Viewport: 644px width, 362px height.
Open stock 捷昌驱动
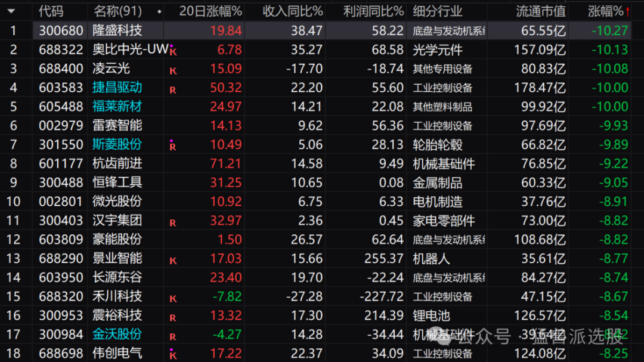coord(117,87)
